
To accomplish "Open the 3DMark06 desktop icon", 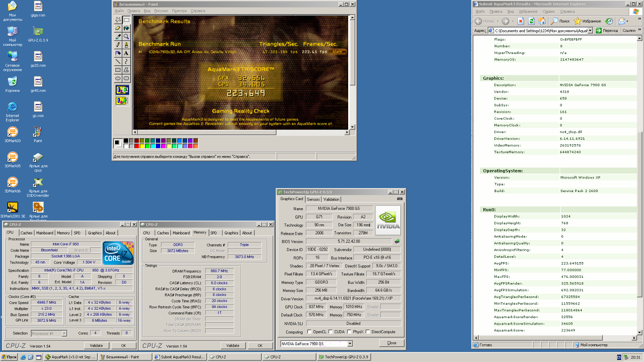I will 12,184.
